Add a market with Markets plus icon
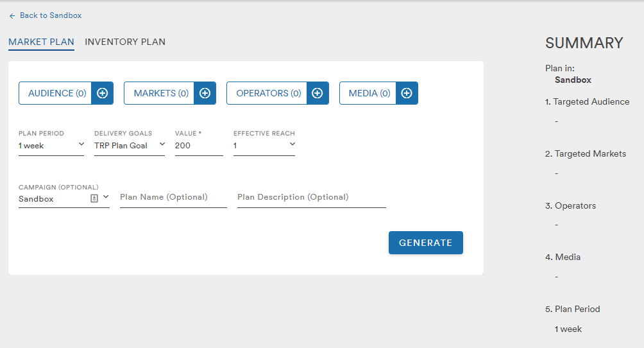The image size is (644, 348). click(x=205, y=93)
